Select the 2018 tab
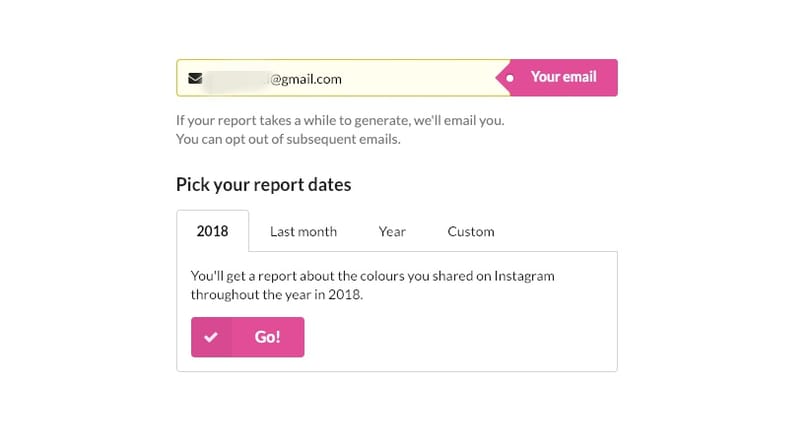The width and height of the screenshot is (810, 445). [x=212, y=231]
